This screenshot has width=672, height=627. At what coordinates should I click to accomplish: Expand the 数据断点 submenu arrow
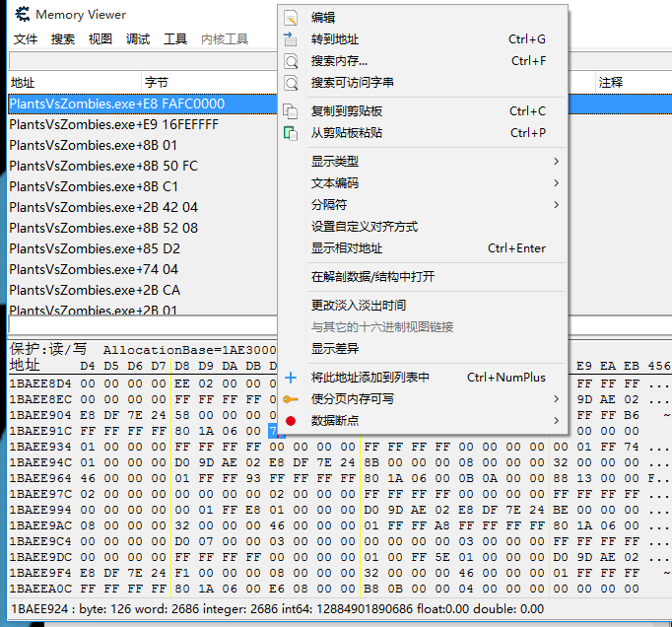pos(556,420)
